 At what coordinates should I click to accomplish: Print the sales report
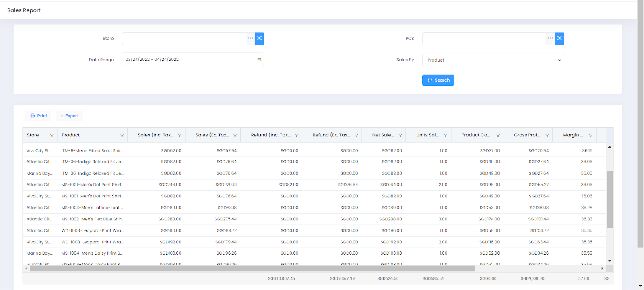click(39, 116)
